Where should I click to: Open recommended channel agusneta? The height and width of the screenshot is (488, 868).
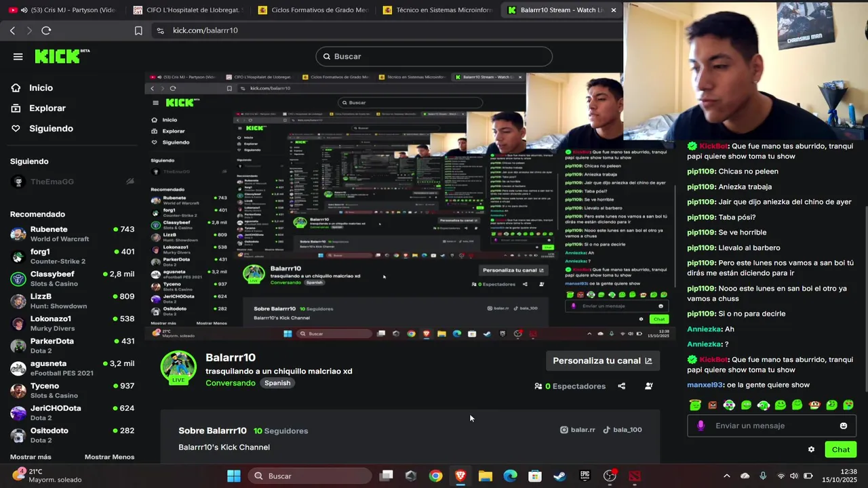72,368
